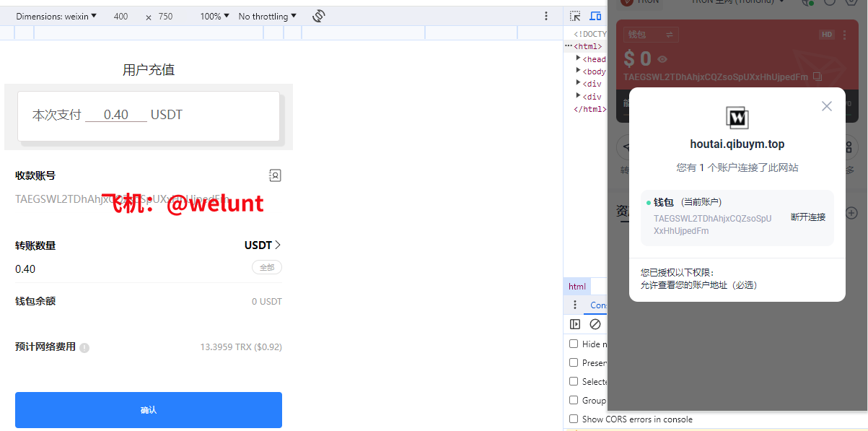Viewport: 868px width, 431px height.
Task: Toggle the Hide network checkbox
Action: [574, 344]
